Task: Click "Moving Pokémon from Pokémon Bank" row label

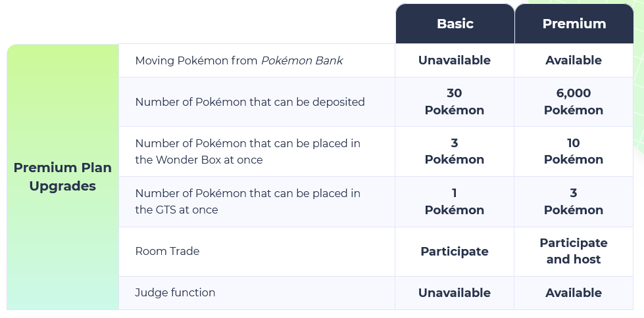Action: point(239,60)
